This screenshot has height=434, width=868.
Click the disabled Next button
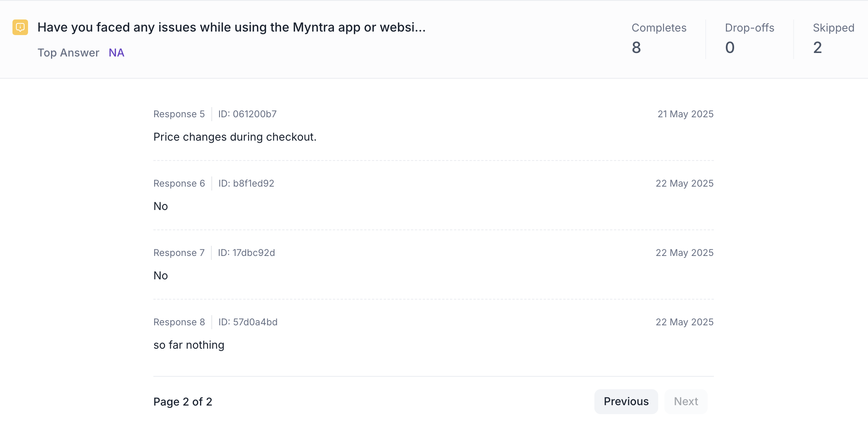[686, 401]
